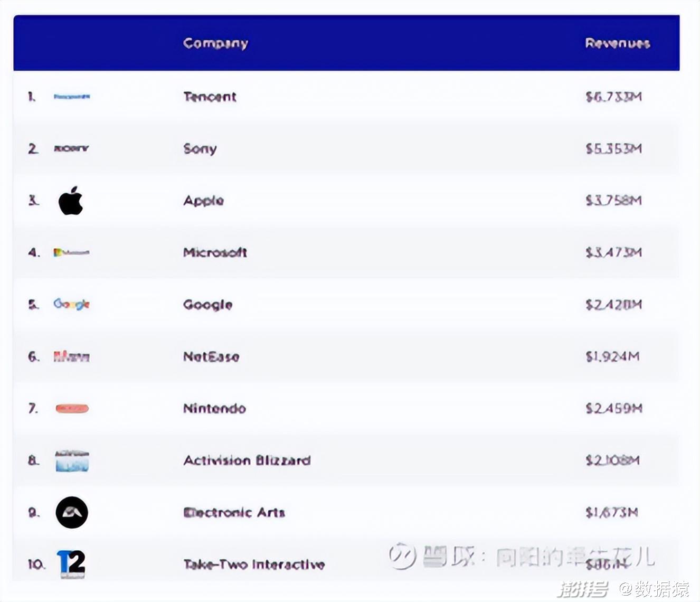Click the revenue value in the Tencent row
Viewport: 700px width, 602px height.
coord(614,97)
